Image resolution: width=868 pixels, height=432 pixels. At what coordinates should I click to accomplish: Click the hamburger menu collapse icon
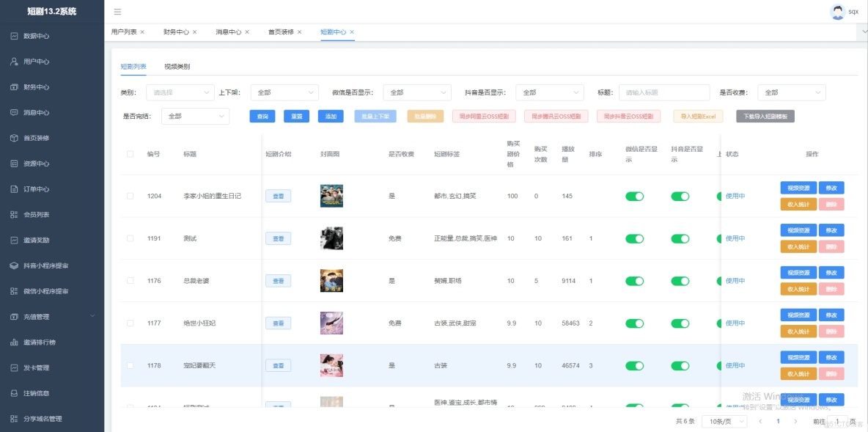116,12
